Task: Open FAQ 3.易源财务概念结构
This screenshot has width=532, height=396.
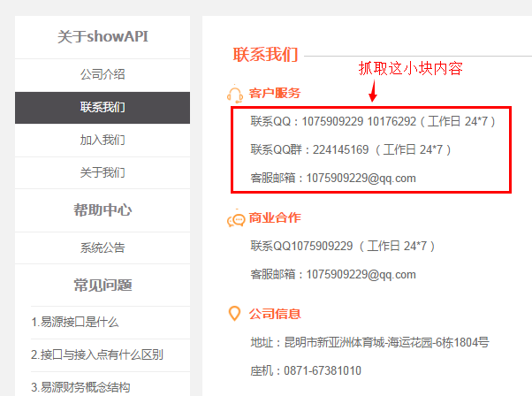Action: click(80, 387)
